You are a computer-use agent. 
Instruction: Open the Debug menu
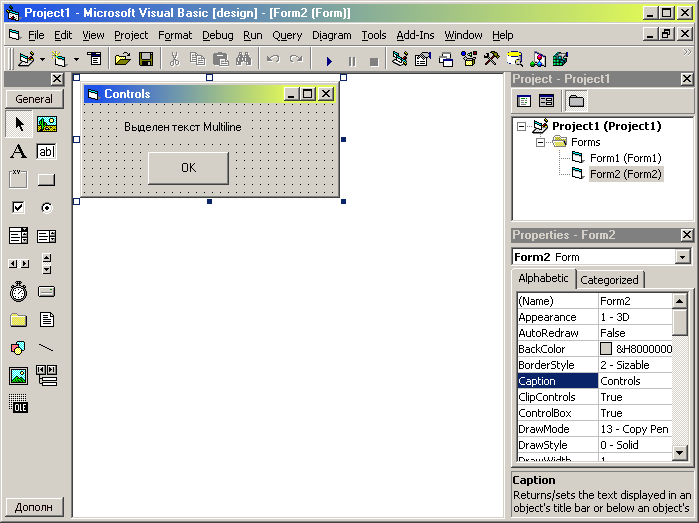tap(218, 35)
